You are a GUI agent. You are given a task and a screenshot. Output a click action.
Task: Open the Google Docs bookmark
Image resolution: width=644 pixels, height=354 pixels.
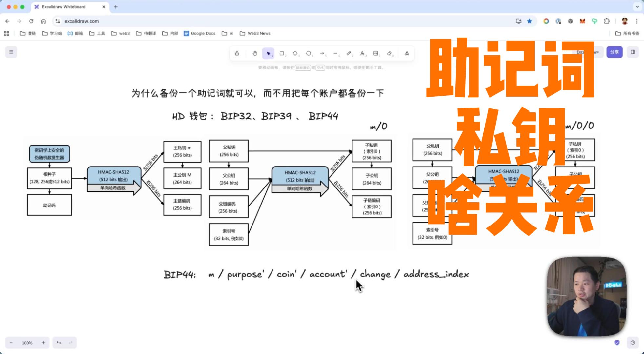(x=200, y=33)
